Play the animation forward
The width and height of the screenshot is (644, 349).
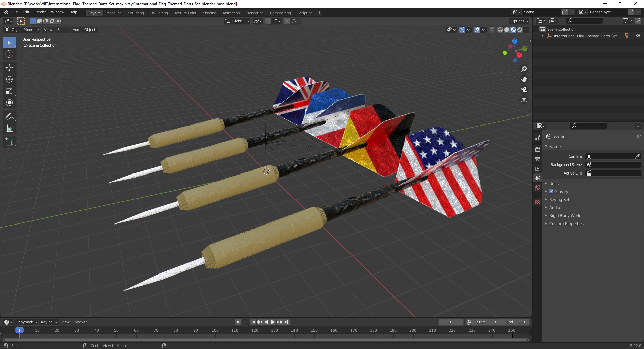[273, 322]
